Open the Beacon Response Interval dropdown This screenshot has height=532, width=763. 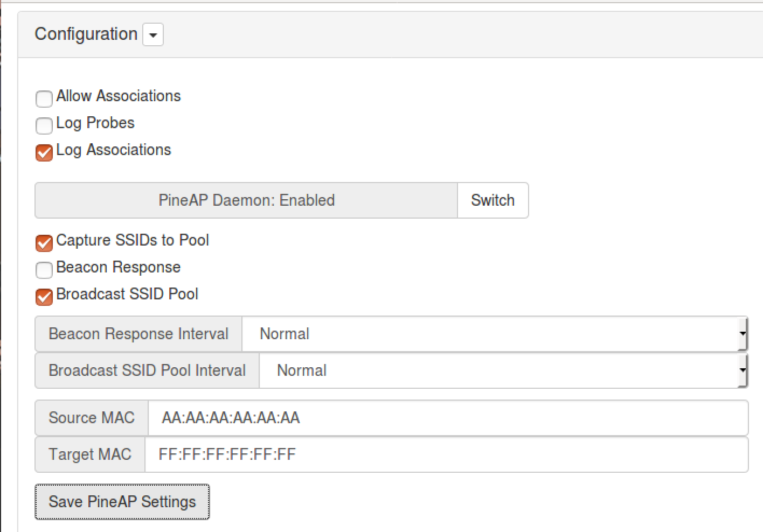tap(495, 334)
